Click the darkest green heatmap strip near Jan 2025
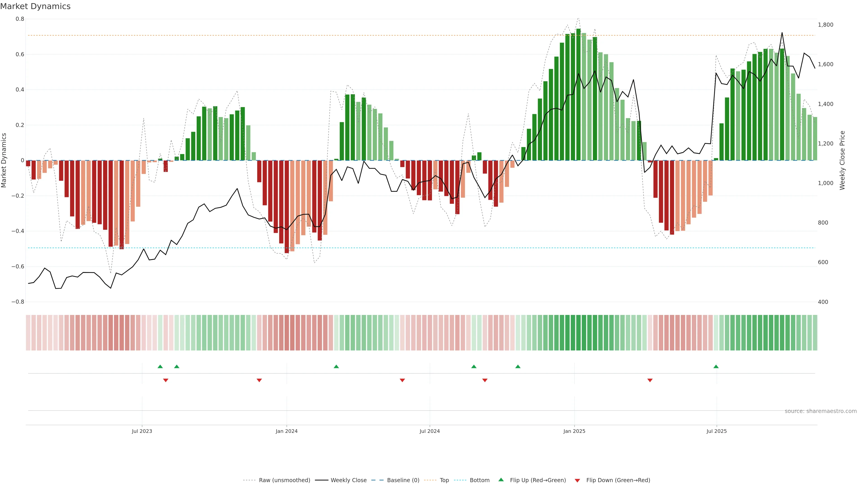The height and width of the screenshot is (488, 868). [x=578, y=333]
